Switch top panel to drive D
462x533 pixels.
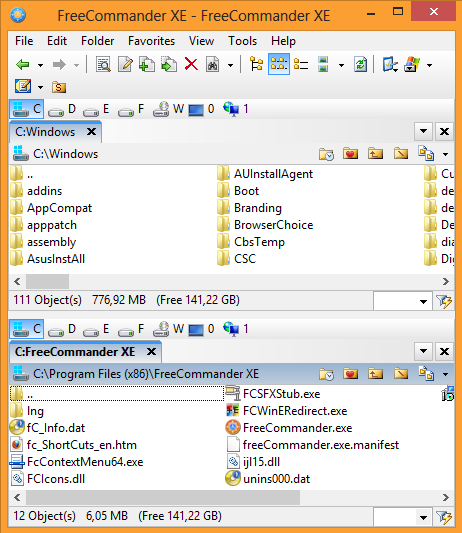pyautogui.click(x=62, y=109)
